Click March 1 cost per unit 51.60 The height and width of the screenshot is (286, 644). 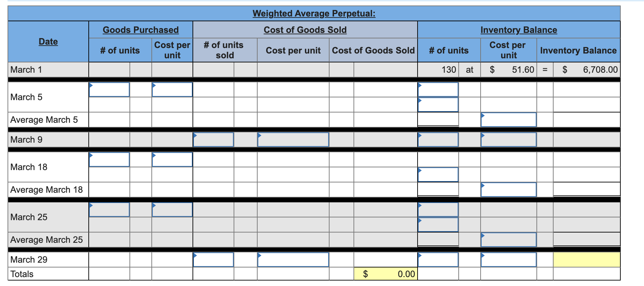(x=523, y=70)
